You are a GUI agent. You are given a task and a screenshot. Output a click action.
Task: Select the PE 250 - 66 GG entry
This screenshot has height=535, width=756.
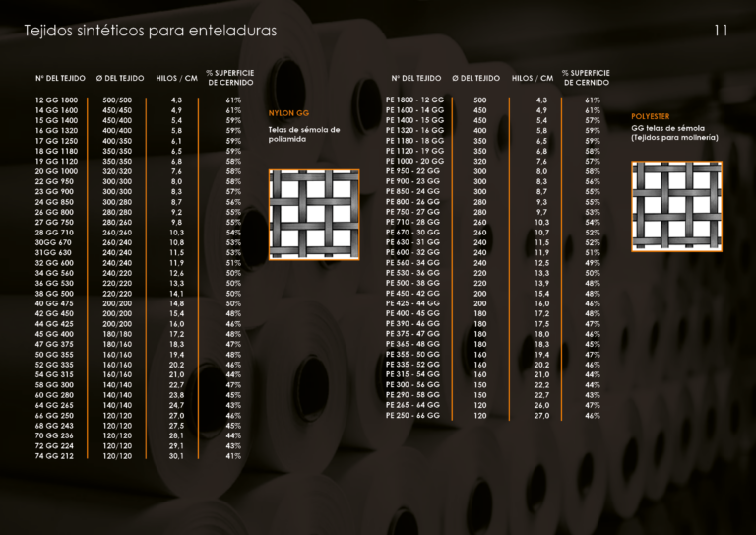point(413,416)
